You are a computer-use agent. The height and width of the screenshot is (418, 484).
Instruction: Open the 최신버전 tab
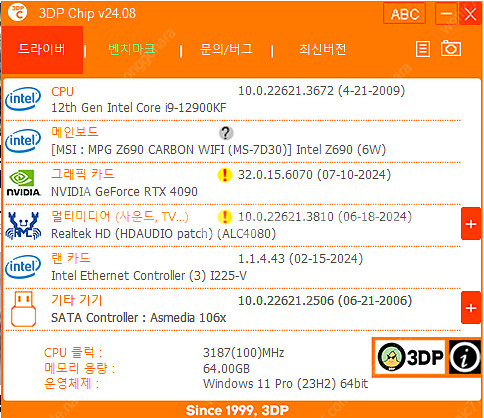323,49
